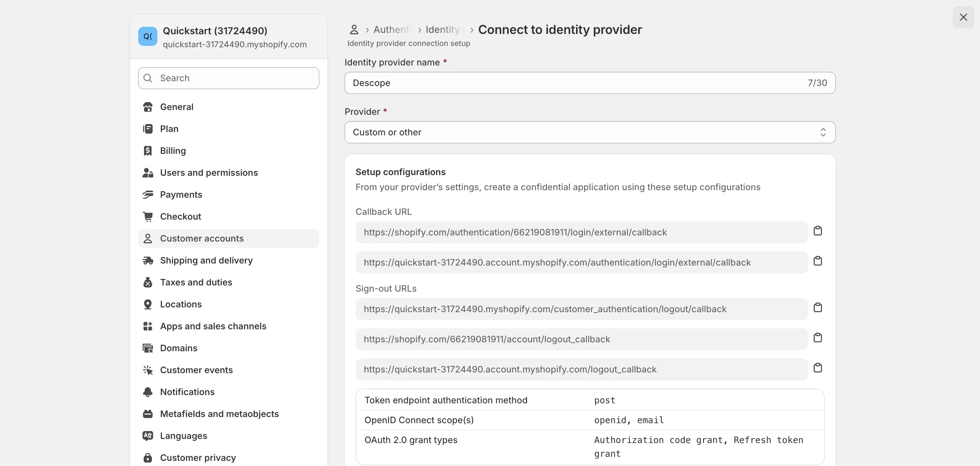Open Checkout settings

pos(228,217)
